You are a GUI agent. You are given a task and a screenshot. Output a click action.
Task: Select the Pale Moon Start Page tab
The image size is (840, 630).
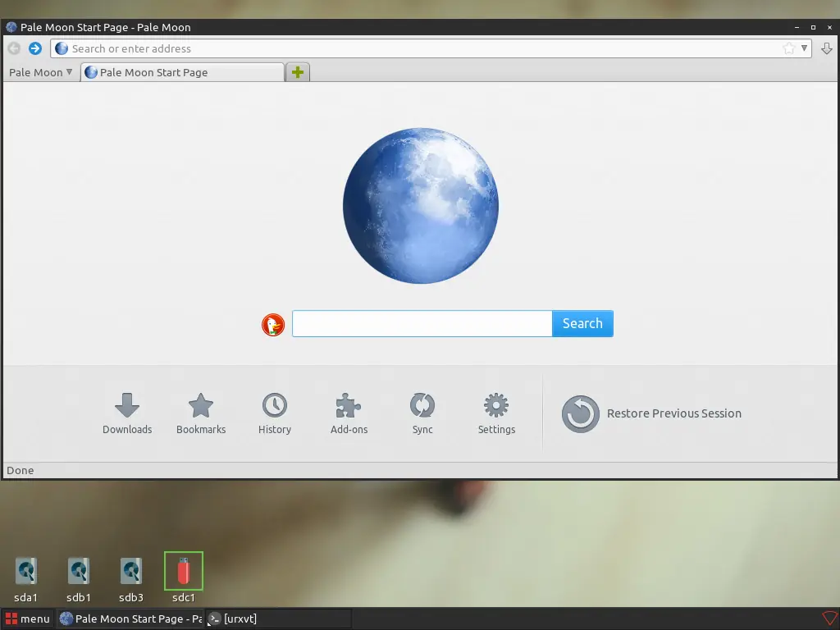click(182, 72)
